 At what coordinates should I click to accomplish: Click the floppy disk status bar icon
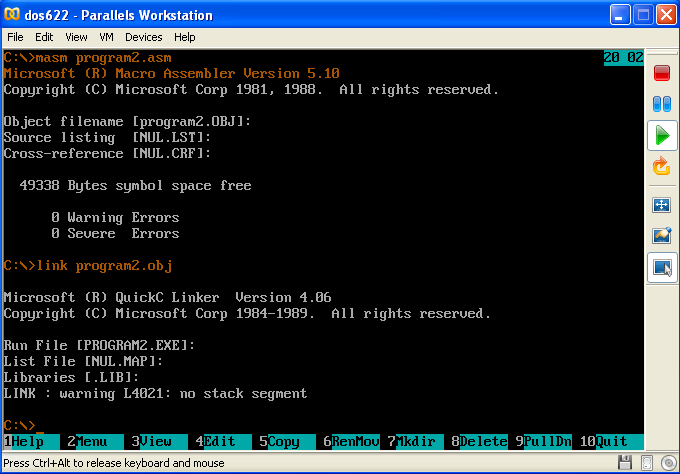(625, 463)
